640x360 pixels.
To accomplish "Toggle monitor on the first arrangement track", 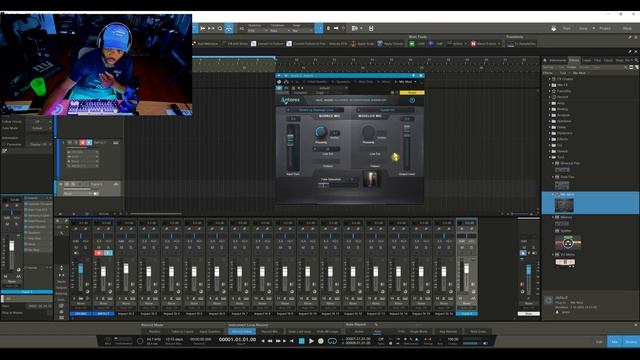I will coord(89,142).
